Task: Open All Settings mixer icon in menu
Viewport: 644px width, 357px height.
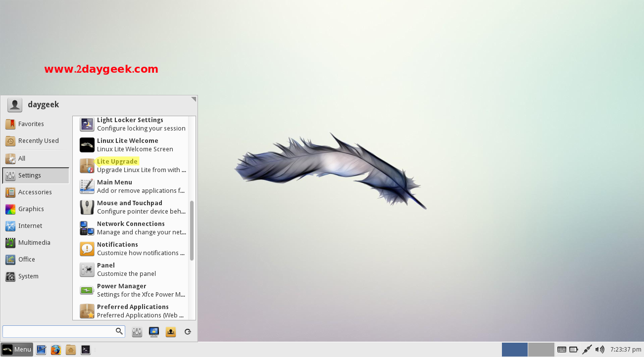Action: point(137,332)
